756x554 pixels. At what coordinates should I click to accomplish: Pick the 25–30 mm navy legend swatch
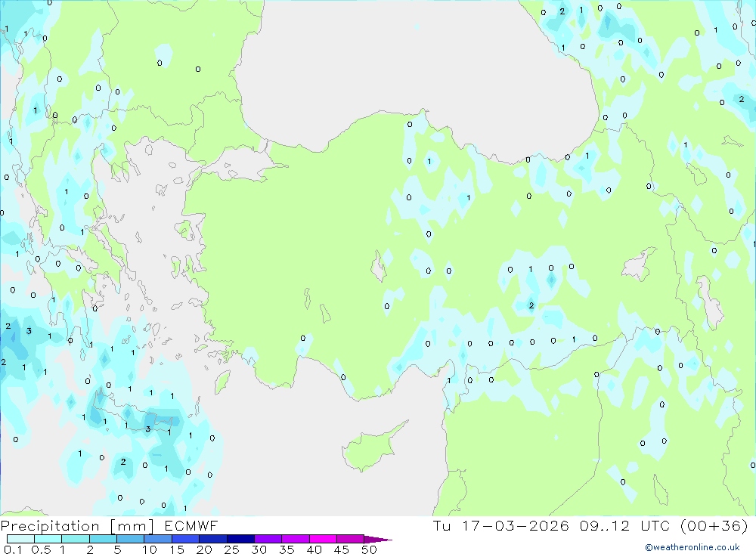(x=240, y=539)
